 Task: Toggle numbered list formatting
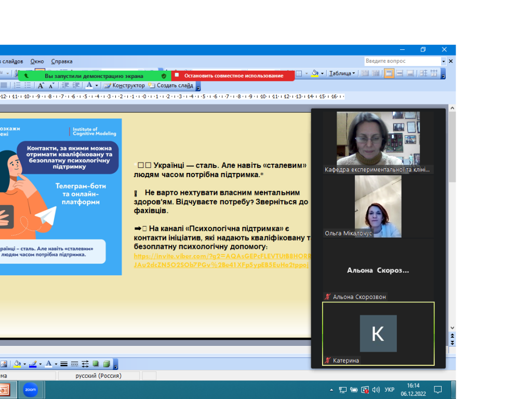pos(17,86)
